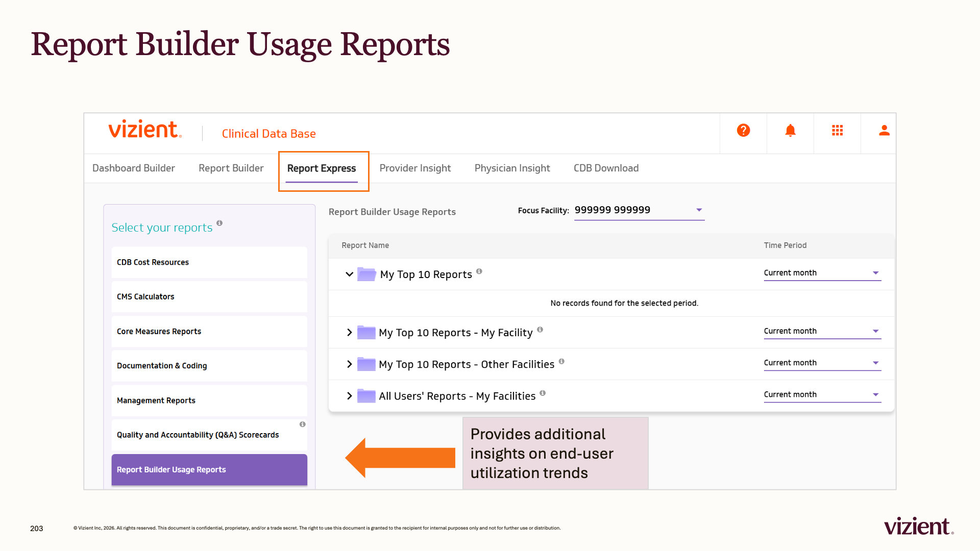
Task: Click the Time Period column header
Action: coord(785,245)
